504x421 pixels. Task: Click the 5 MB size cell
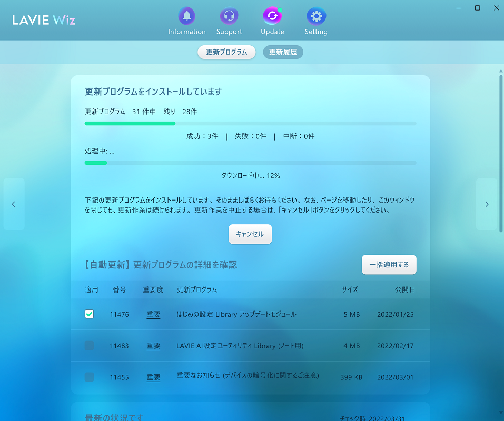pos(352,314)
